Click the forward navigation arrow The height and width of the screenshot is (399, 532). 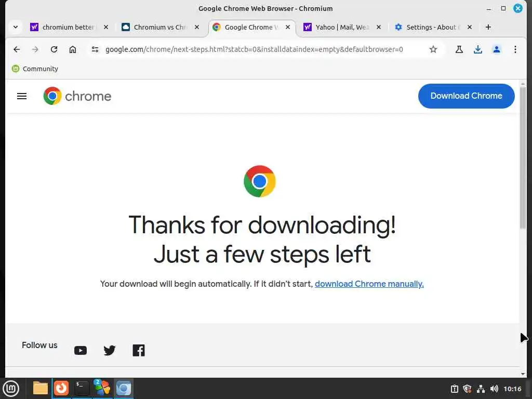click(35, 49)
